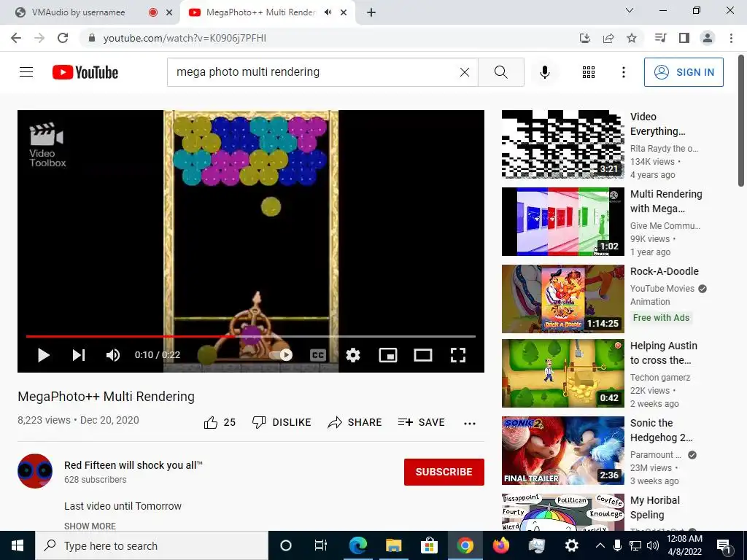Viewport: 747px width, 560px height.
Task: Toggle the Chrome side panel
Action: [684, 38]
